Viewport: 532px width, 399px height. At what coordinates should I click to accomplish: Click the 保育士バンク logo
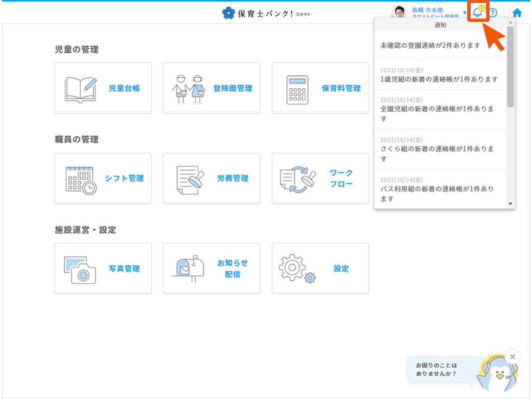click(x=266, y=13)
